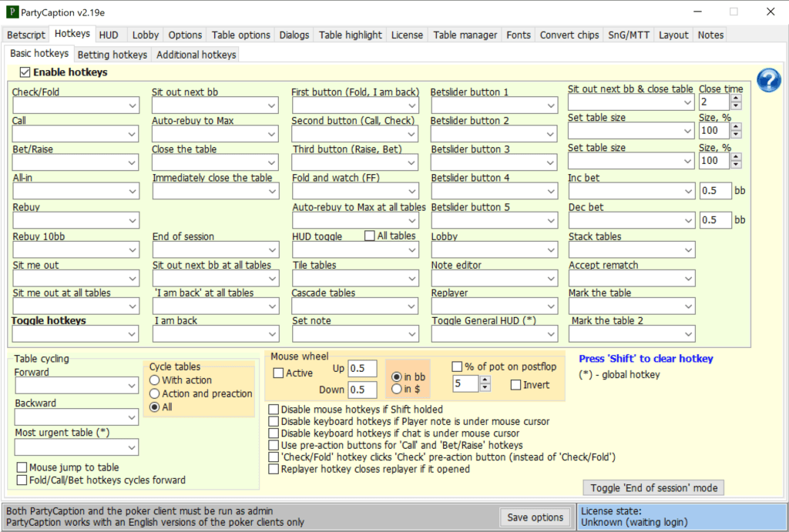The width and height of the screenshot is (789, 532).
Task: Switch to the Fonts tab
Action: (x=519, y=35)
